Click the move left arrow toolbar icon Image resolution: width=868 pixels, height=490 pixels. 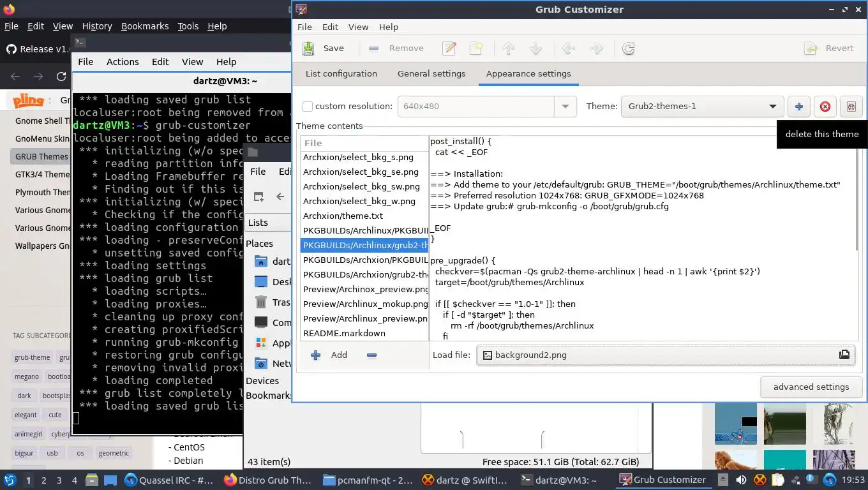click(568, 48)
